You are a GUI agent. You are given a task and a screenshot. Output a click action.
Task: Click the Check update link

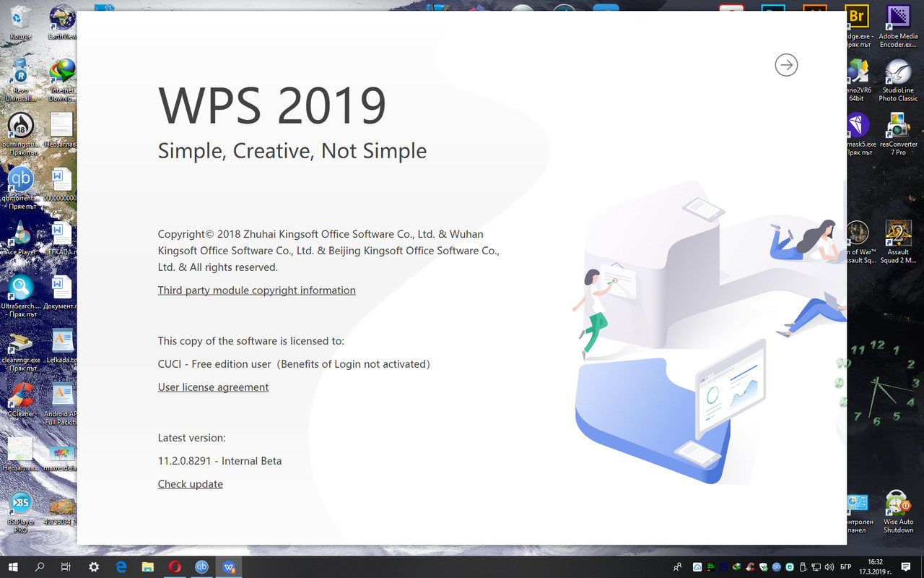tap(190, 484)
